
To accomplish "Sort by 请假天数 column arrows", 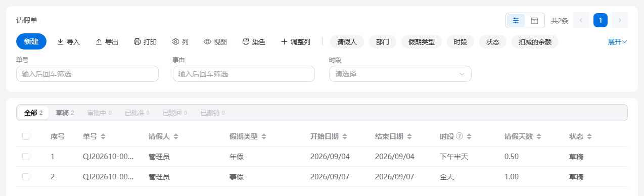I will 539,136.
